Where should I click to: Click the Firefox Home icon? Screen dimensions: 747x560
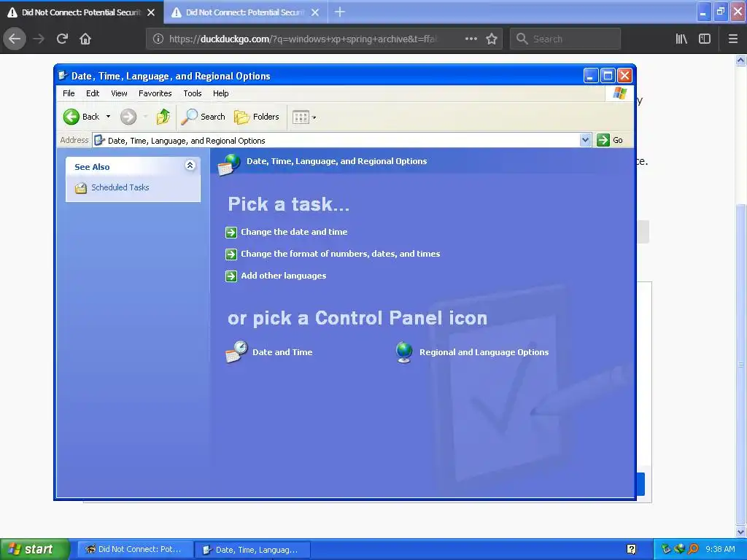(85, 39)
